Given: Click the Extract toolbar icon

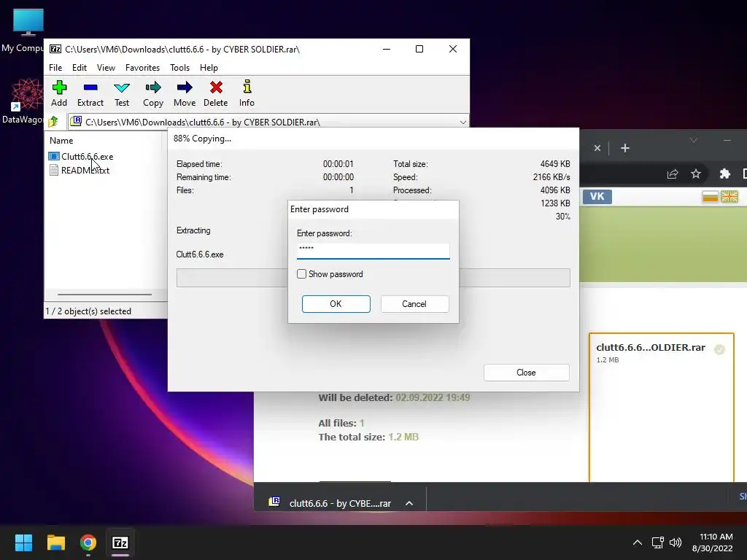Looking at the screenshot, I should coord(90,94).
